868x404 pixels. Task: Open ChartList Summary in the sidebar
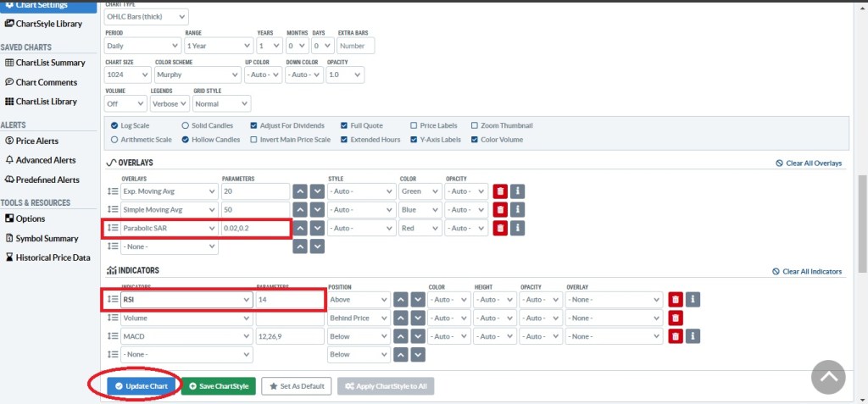(x=50, y=63)
